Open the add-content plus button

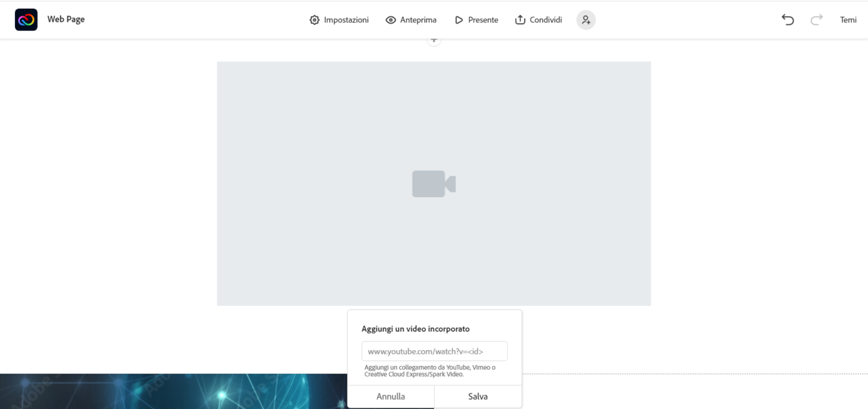click(433, 40)
